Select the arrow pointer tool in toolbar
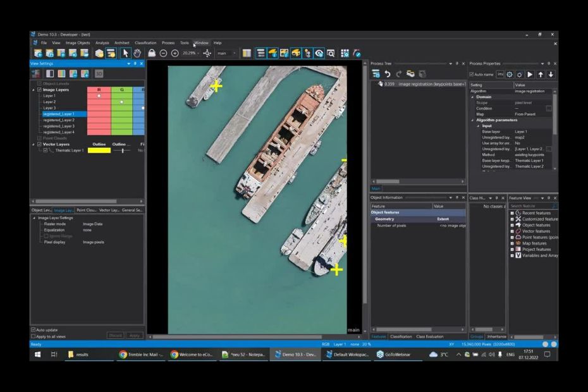The height and width of the screenshot is (392, 588). pos(125,53)
